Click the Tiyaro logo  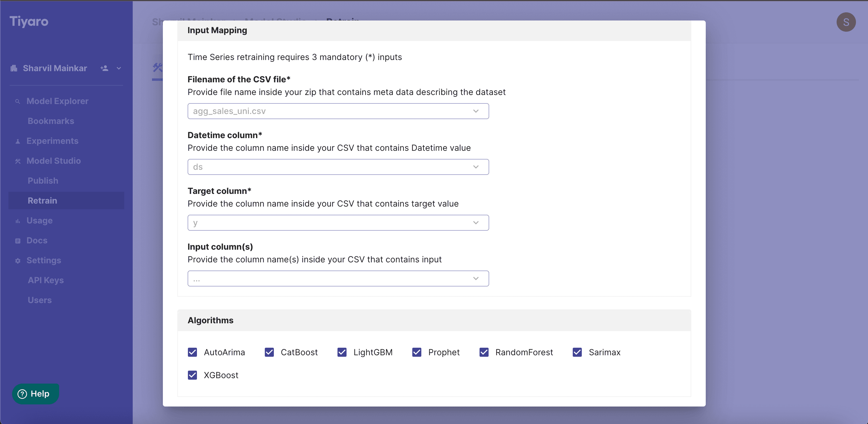click(x=29, y=21)
